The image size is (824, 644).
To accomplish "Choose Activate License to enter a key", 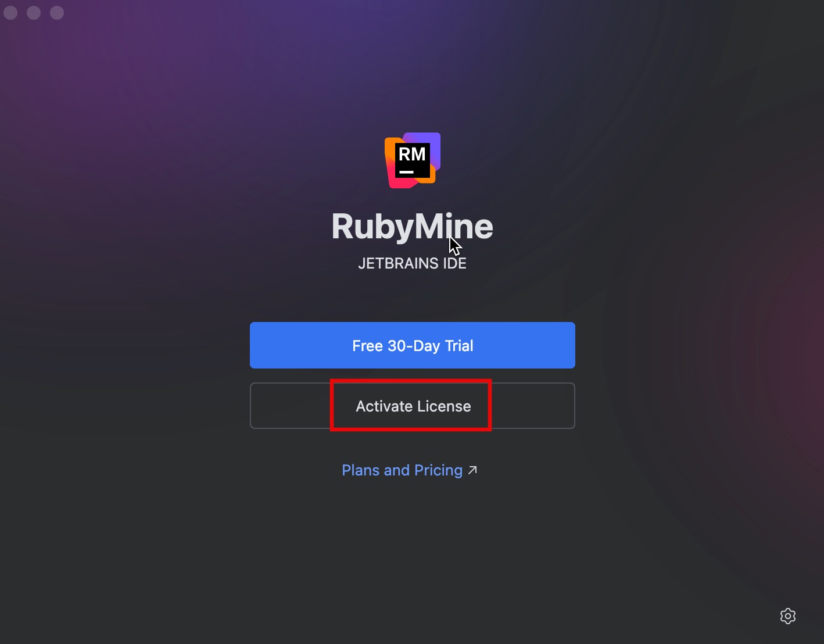I will coord(413,406).
